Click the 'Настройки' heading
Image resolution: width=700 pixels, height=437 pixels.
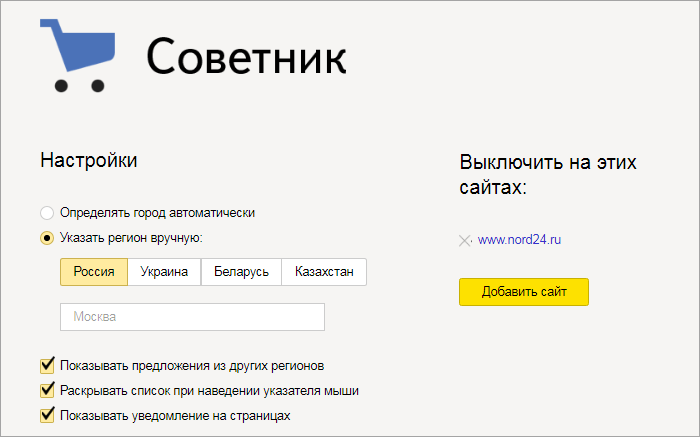[88, 160]
